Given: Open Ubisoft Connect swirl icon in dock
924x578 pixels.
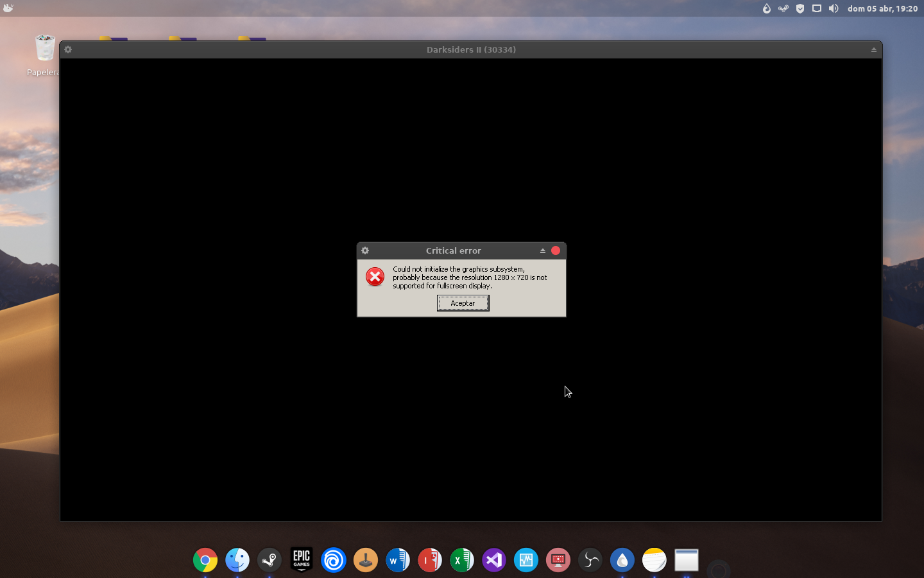Looking at the screenshot, I should [334, 560].
